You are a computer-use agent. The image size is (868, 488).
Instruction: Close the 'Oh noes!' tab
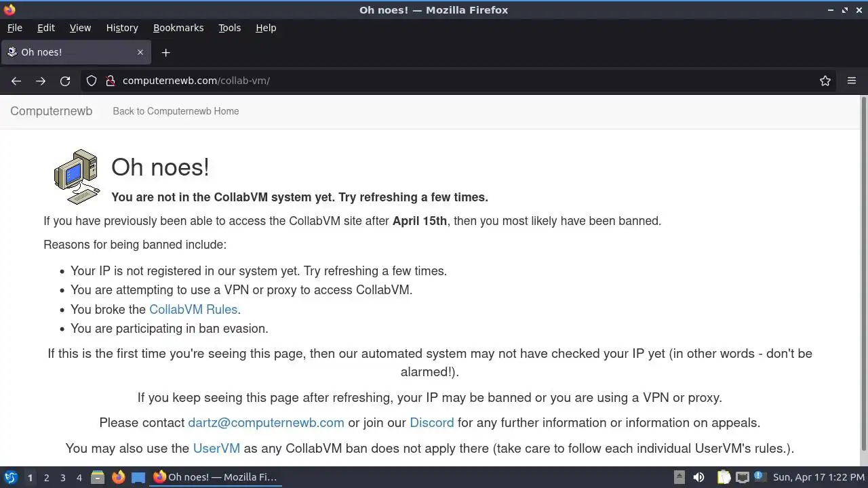140,52
